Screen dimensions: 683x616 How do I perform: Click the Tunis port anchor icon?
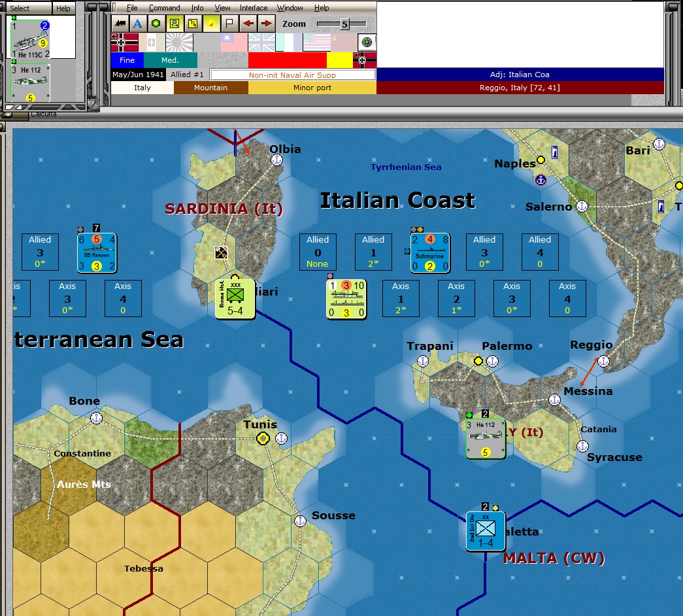click(x=282, y=438)
